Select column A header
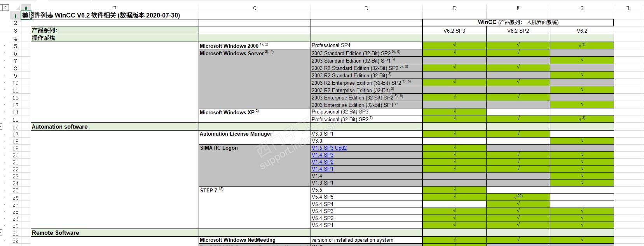The width and height of the screenshot is (644, 246). [26, 8]
